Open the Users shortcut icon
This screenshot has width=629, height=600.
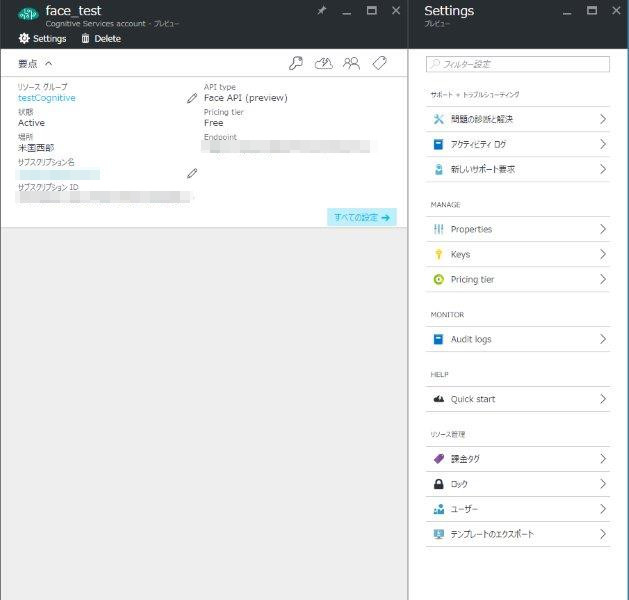click(351, 63)
